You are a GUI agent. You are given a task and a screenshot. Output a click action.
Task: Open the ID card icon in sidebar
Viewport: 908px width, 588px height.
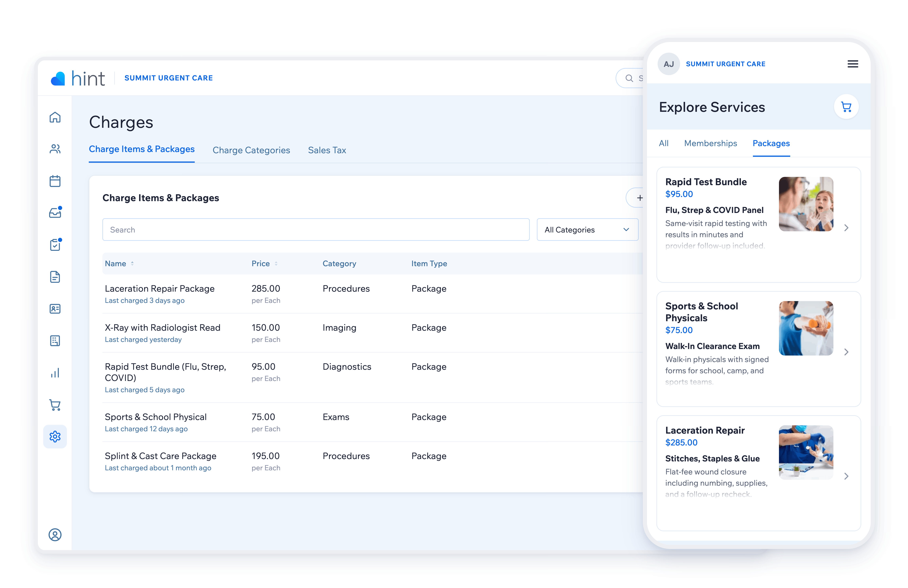coord(55,309)
